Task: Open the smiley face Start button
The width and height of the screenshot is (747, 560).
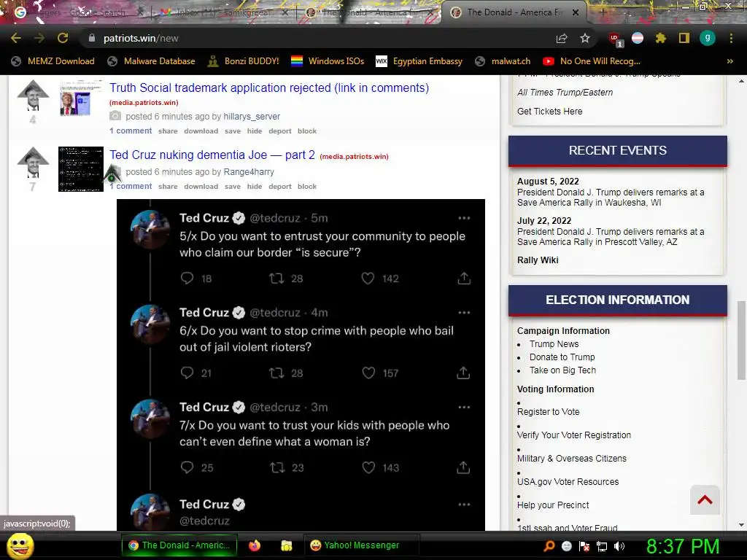Action: pos(20,545)
